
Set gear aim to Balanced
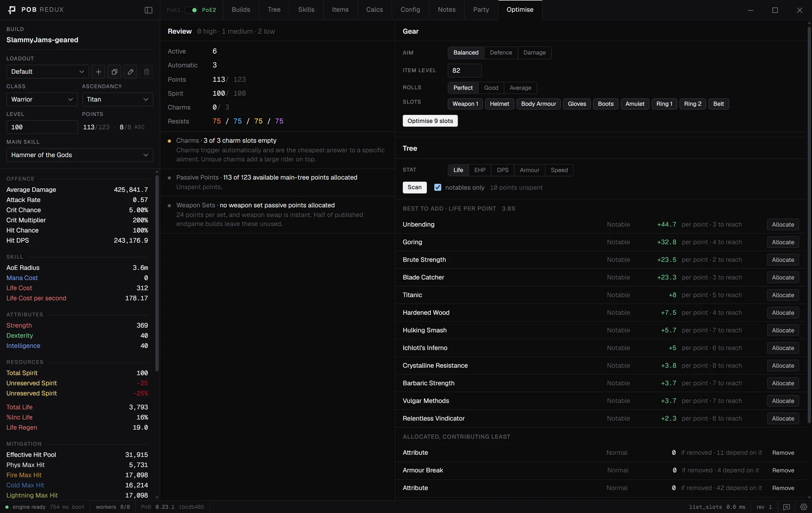click(x=466, y=53)
